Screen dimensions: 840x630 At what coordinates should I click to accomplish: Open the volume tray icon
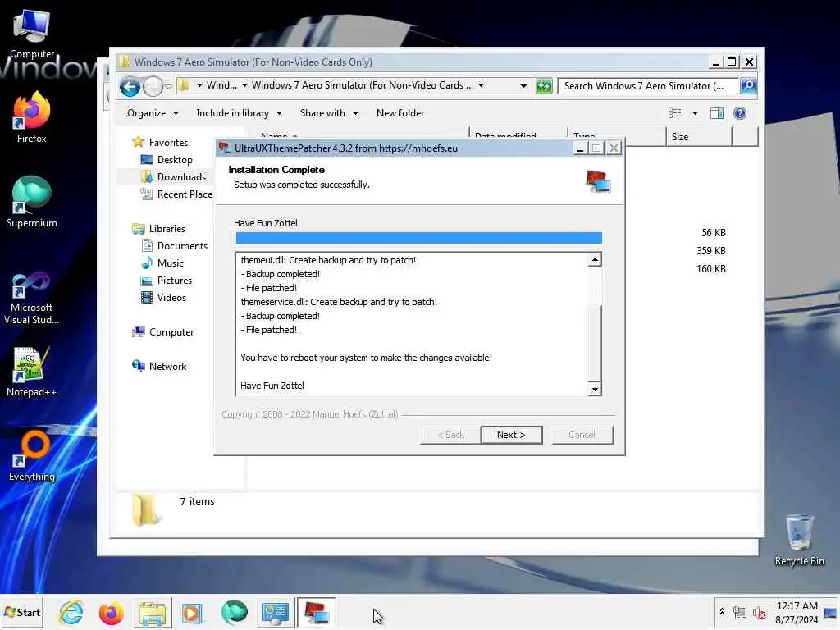[760, 612]
